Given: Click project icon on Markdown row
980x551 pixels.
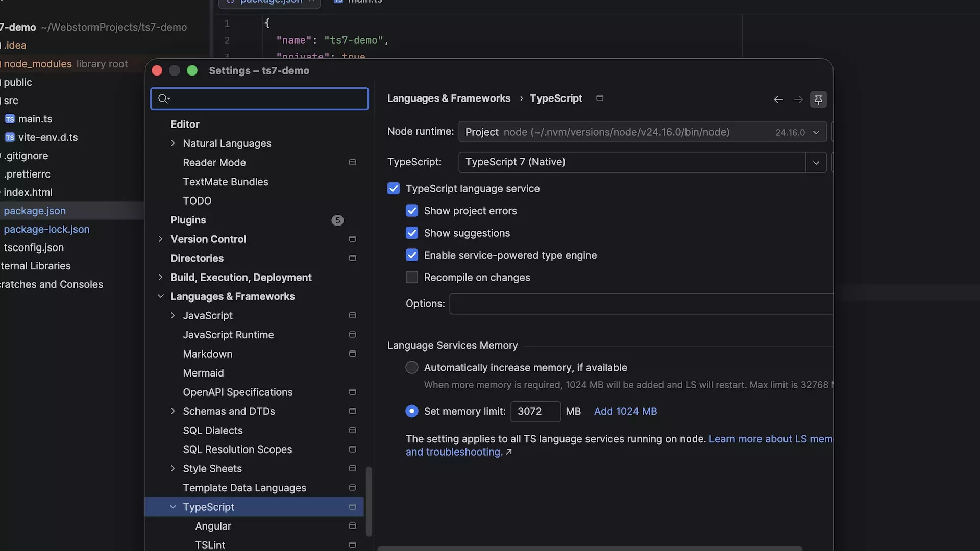Looking at the screenshot, I should 352,354.
